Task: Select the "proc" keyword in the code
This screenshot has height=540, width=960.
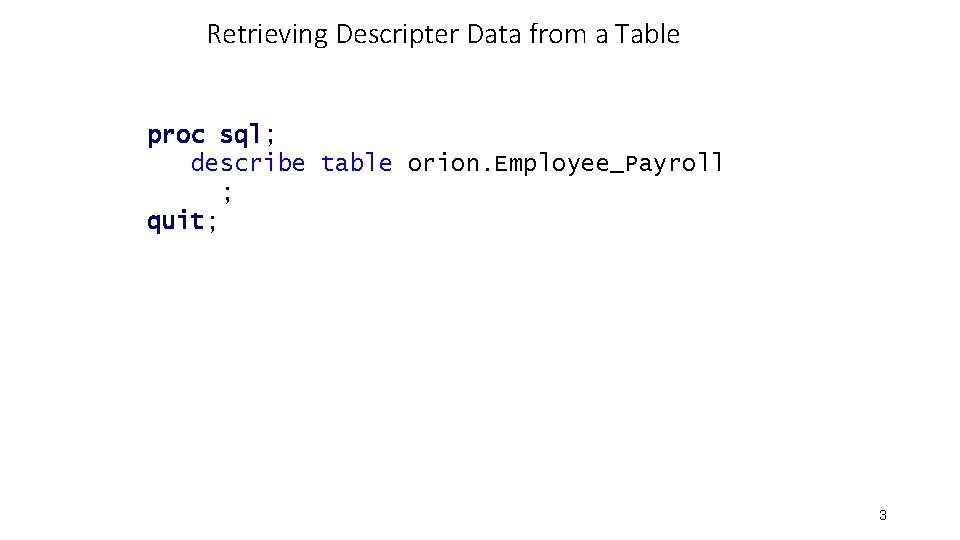Action: click(176, 135)
